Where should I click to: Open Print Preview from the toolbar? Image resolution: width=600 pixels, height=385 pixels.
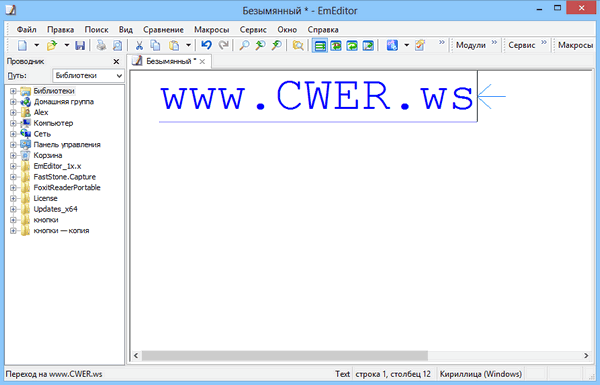(x=117, y=46)
